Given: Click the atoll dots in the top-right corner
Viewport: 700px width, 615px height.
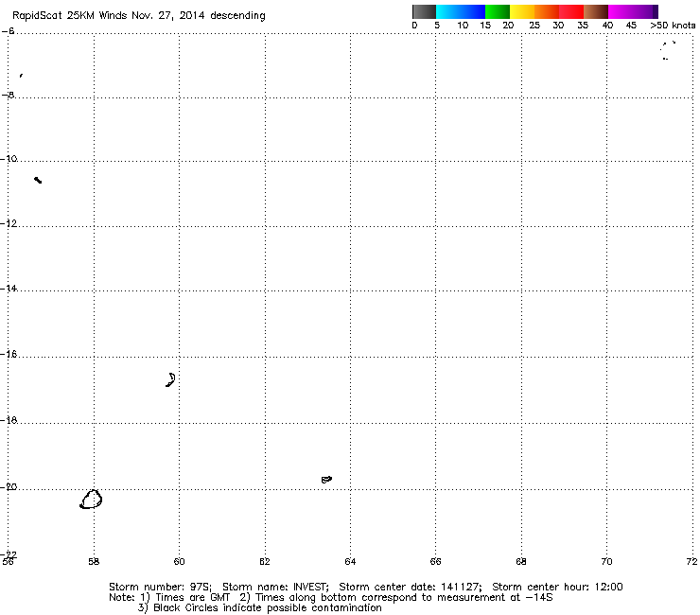Looking at the screenshot, I should click(x=668, y=50).
